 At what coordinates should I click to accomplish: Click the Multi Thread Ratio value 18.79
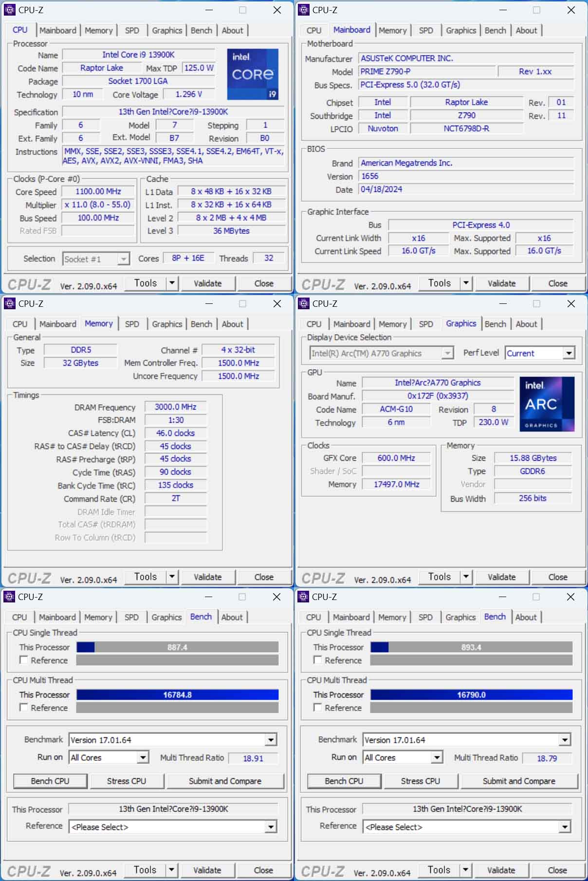tap(547, 758)
